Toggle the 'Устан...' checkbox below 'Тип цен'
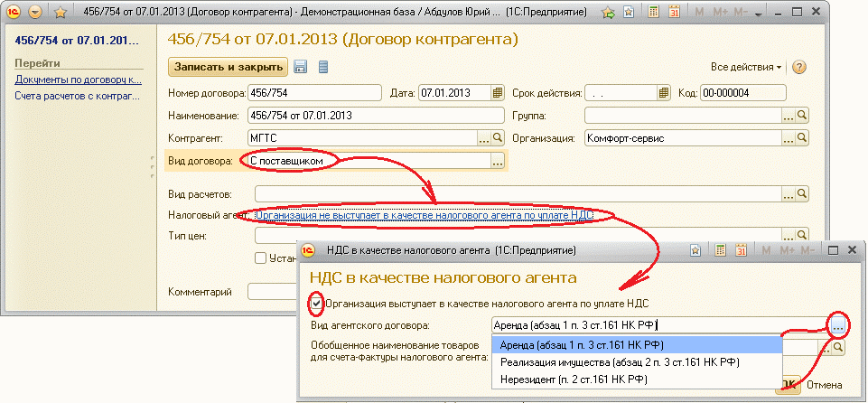Screen dimensions: 868x403 pyautogui.click(x=259, y=258)
